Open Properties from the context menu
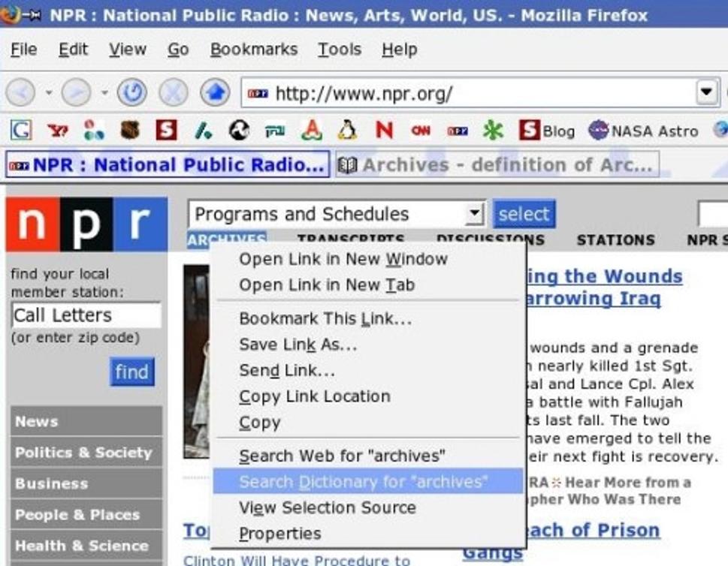This screenshot has width=728, height=566. pos(369,534)
